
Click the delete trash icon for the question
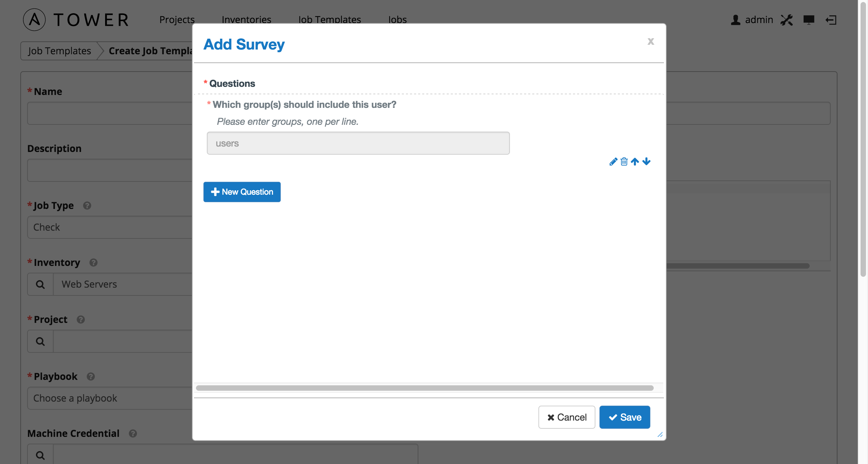tap(624, 161)
